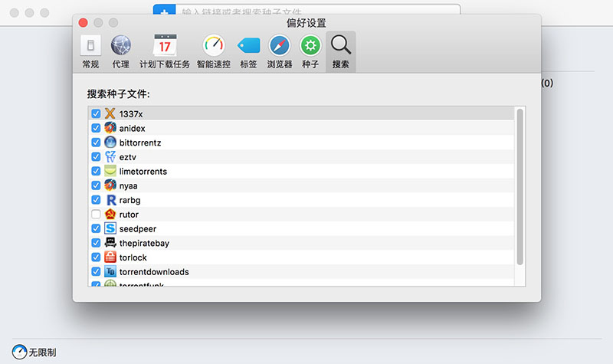Uncheck the anidex checkbox
The image size is (613, 364).
coord(96,128)
